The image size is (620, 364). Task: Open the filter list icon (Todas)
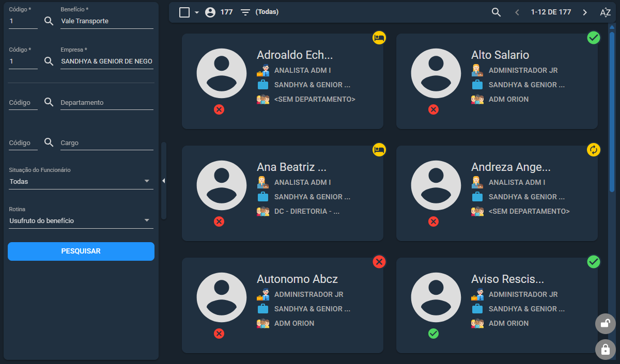(245, 12)
